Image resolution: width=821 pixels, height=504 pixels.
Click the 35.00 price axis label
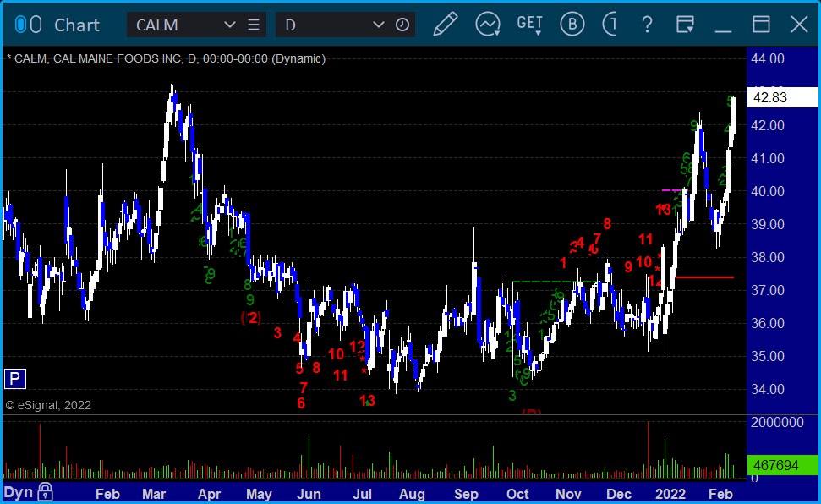[768, 356]
